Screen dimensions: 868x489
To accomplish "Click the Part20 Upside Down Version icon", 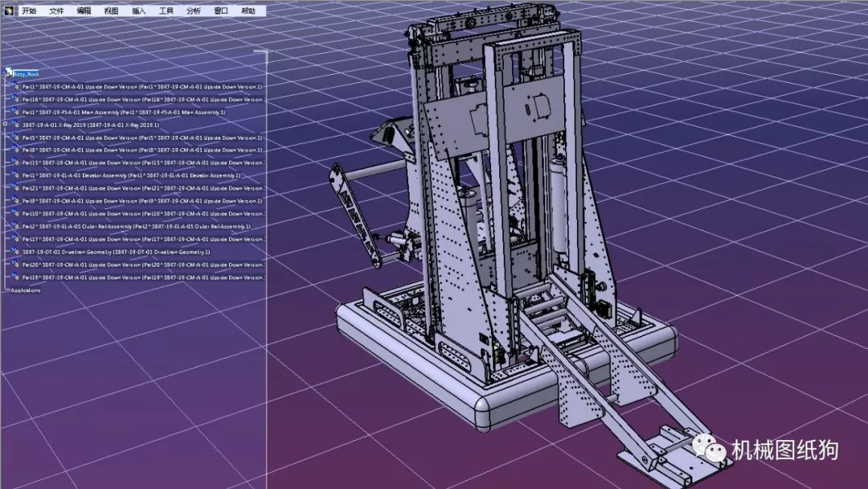I will (x=16, y=264).
